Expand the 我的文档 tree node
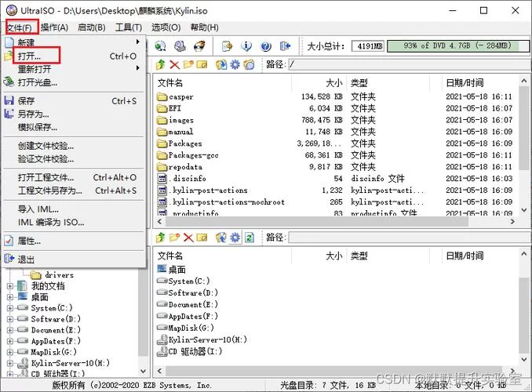Viewport: 532px width, 392px height. pyautogui.click(x=10, y=286)
